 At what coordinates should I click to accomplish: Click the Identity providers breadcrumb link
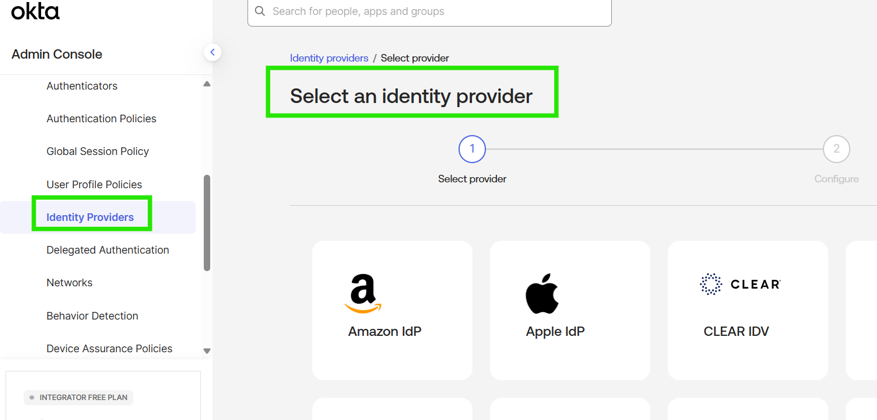(329, 58)
